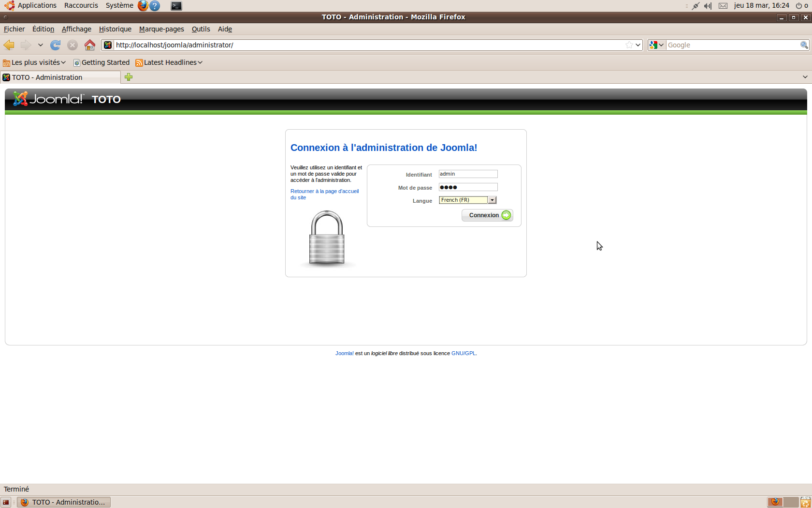Bookmark this page with the star
812x508 pixels.
point(629,45)
